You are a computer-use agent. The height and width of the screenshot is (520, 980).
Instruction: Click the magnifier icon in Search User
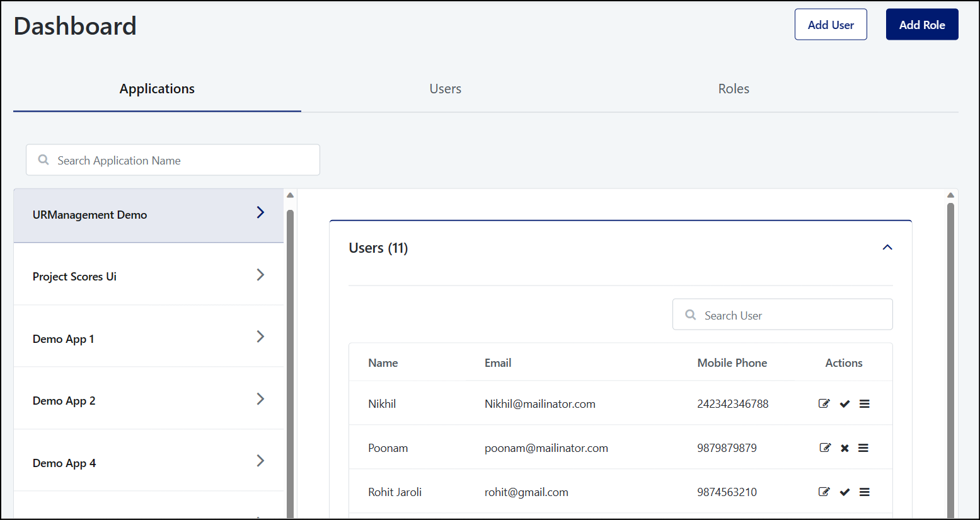[691, 315]
